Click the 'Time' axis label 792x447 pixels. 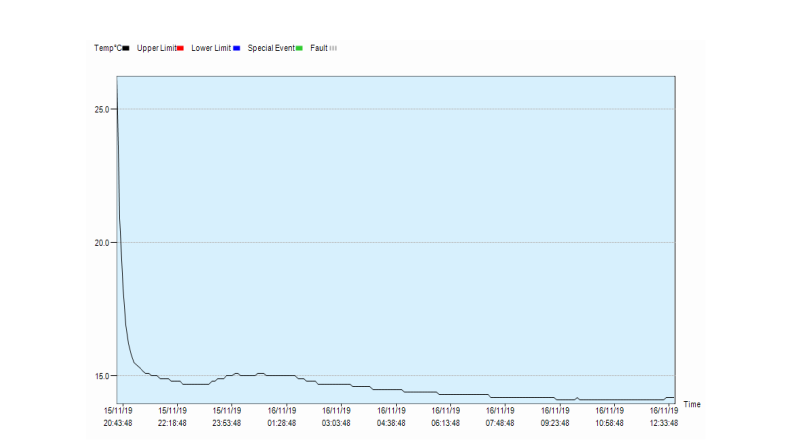[x=692, y=404]
